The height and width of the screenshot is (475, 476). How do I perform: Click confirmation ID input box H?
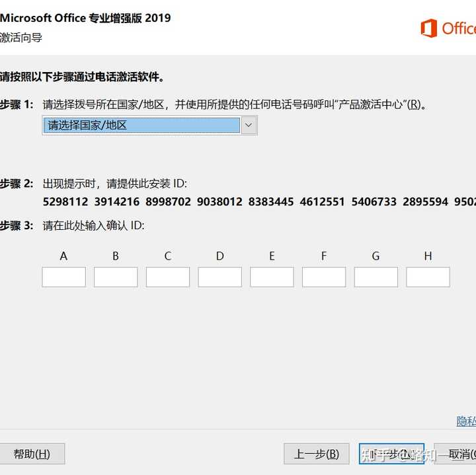[428, 277]
